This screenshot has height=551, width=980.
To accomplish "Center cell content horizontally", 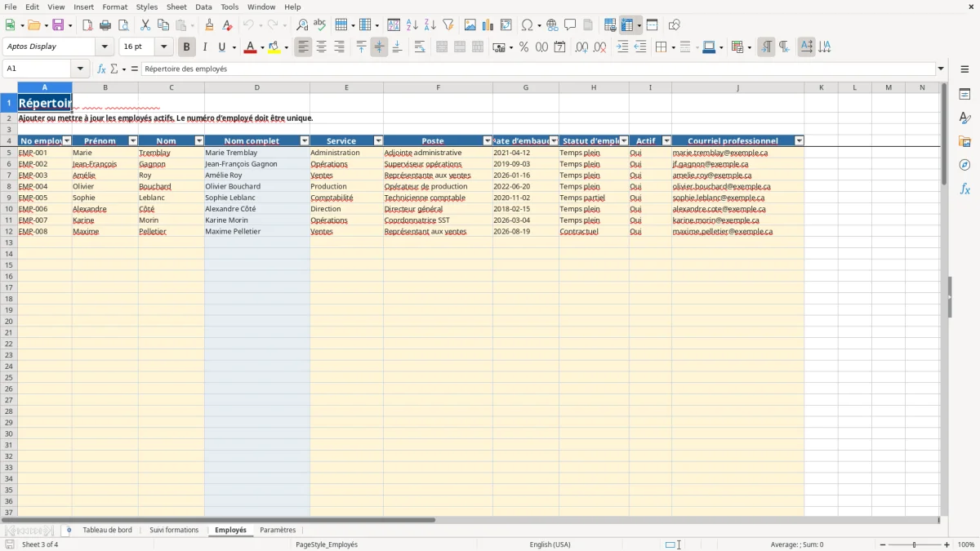I will pyautogui.click(x=322, y=47).
